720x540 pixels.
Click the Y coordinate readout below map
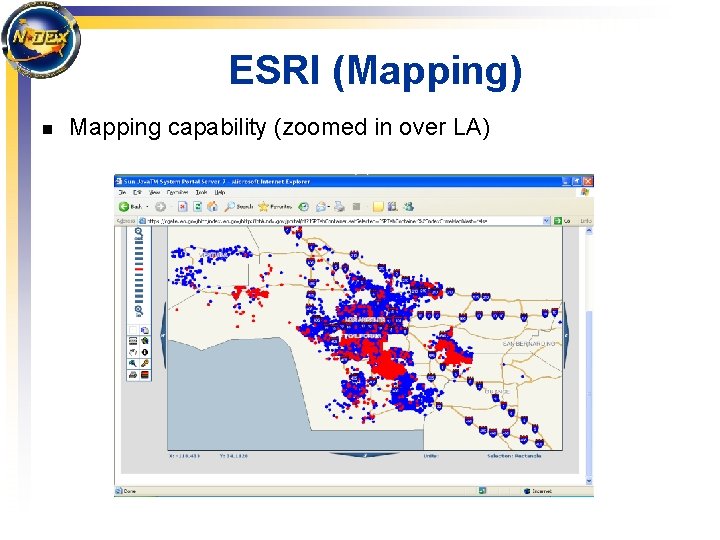coord(234,456)
